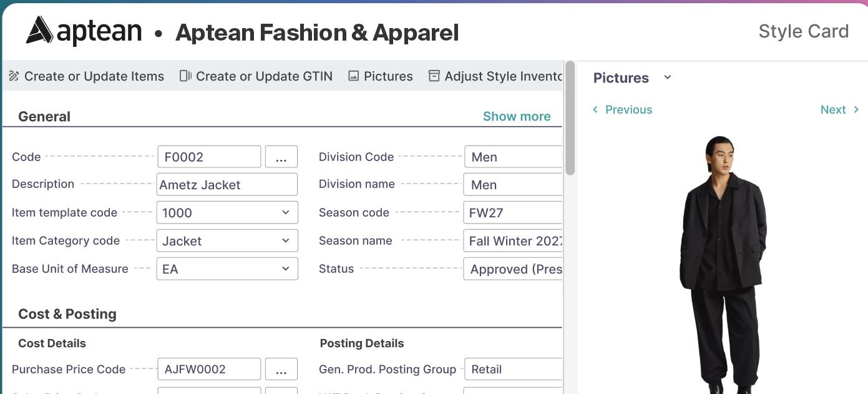Open the Code field lookup ellipsis button

(281, 157)
